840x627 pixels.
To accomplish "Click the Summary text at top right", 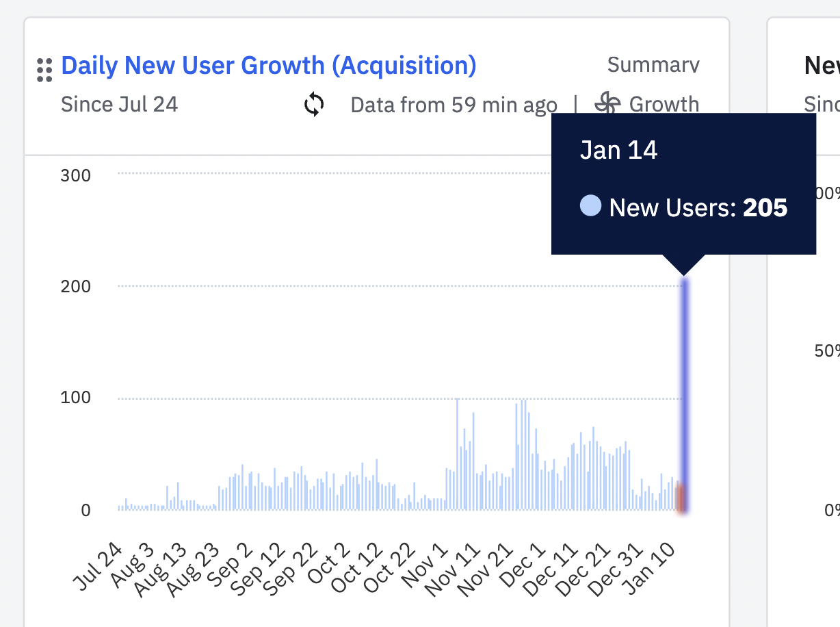I will click(x=653, y=65).
